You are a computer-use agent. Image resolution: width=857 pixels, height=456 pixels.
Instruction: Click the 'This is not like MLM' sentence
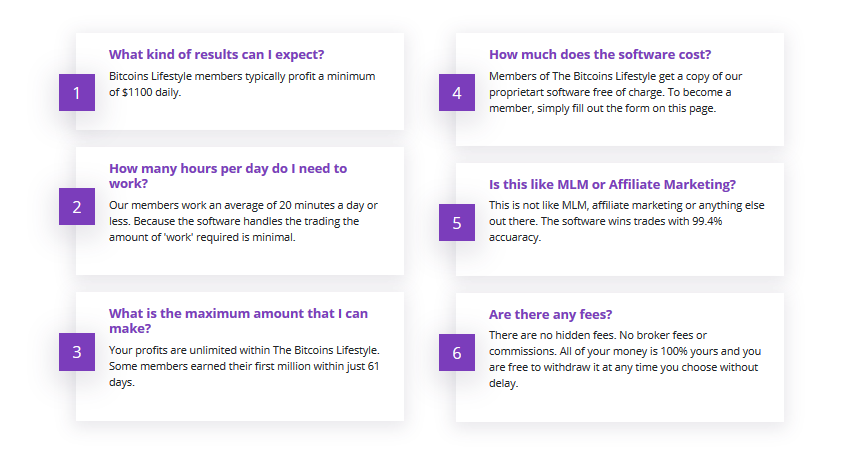[x=627, y=213]
